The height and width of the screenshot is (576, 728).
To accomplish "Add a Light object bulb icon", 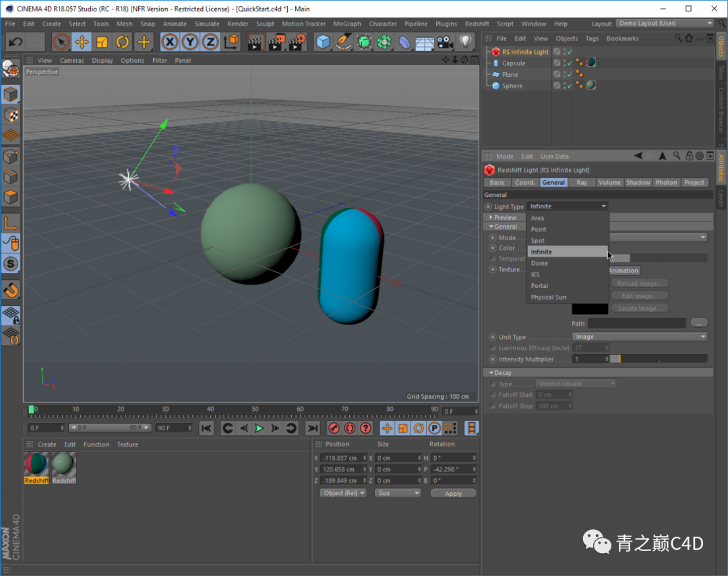I will (x=466, y=42).
